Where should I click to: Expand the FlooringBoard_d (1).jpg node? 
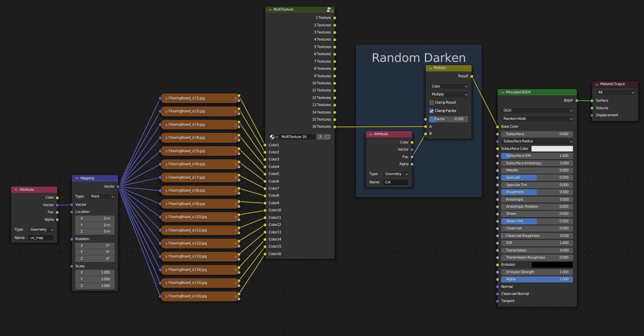(167, 98)
